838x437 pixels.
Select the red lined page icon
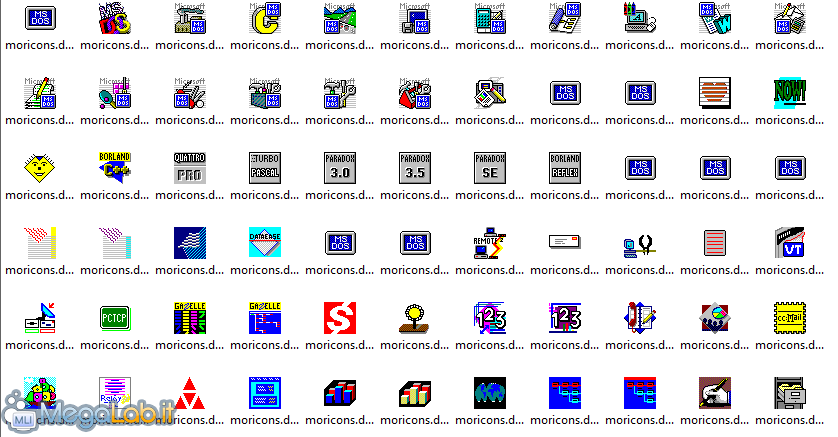715,243
